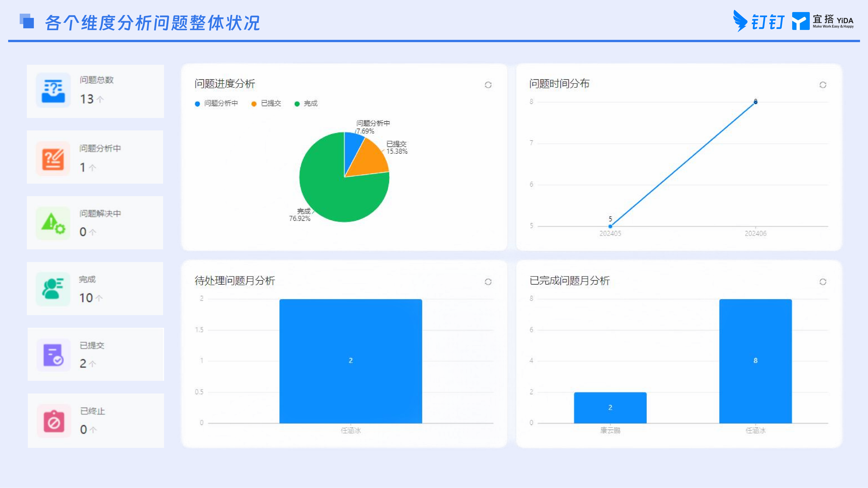Toggle 完成 legend item in pie chart
Viewport: 868px width, 488px height.
(306, 103)
